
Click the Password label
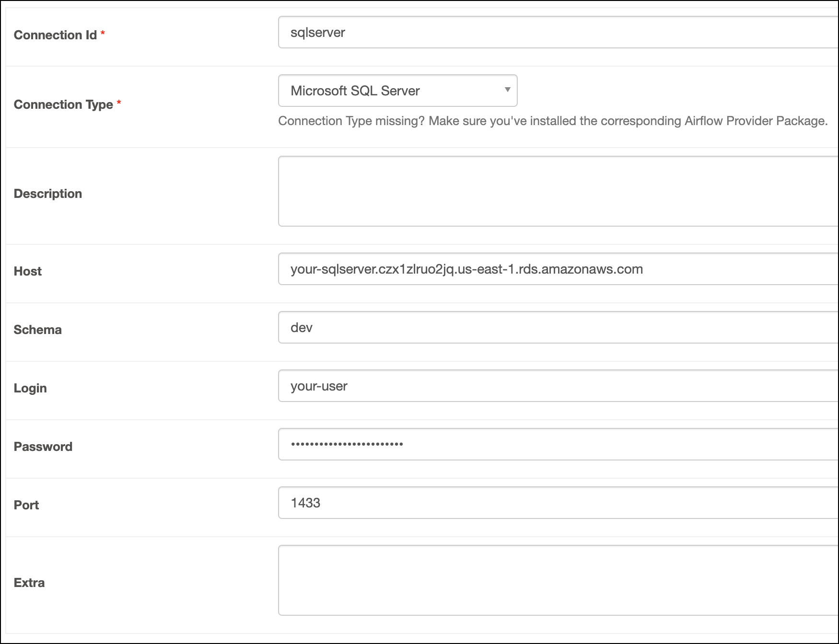coord(43,447)
